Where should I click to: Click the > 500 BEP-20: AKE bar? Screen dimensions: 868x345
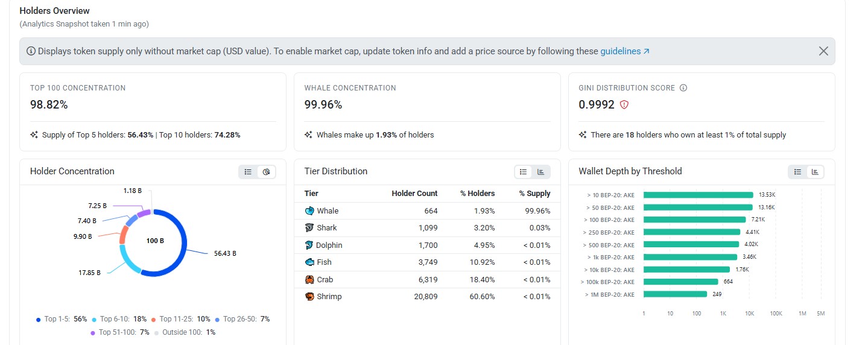pyautogui.click(x=691, y=244)
